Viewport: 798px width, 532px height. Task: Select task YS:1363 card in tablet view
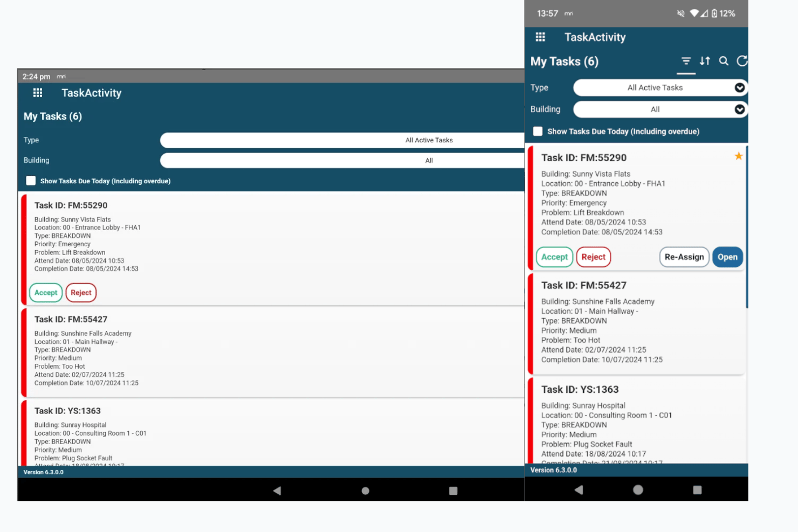pyautogui.click(x=273, y=433)
